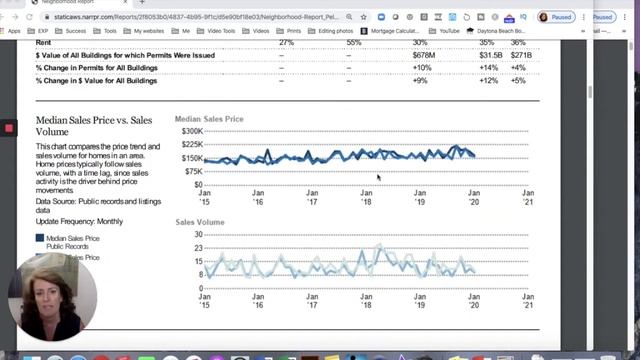640x360 pixels.
Task: Click the Apps grid shortcut in bookmarks bar
Action: click(10, 31)
